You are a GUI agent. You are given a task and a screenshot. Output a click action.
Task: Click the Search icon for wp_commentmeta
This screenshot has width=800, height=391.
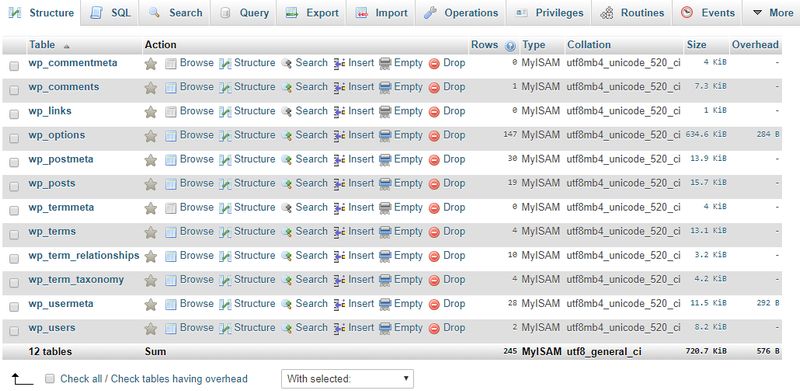point(287,63)
